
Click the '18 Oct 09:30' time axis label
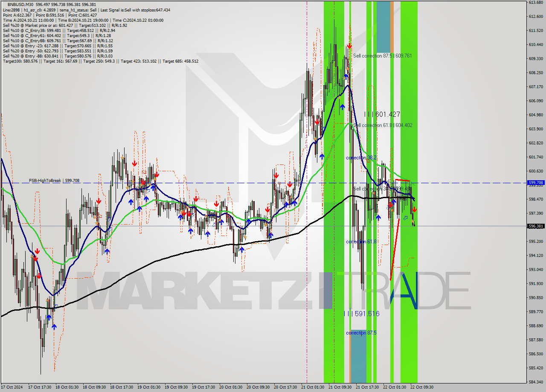(x=94, y=387)
